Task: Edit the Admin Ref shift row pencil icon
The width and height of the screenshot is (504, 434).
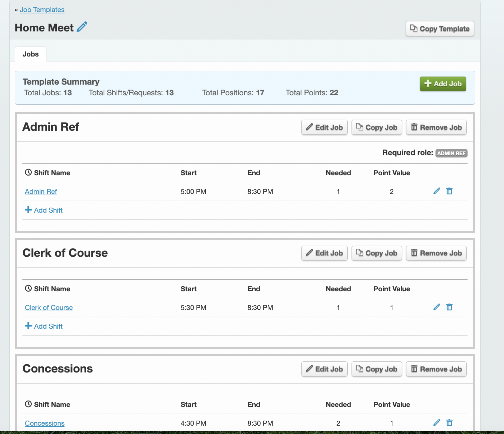Action: click(436, 191)
